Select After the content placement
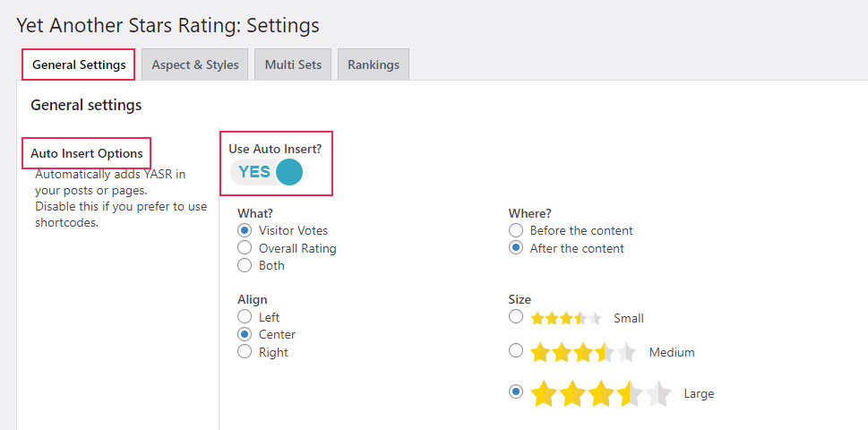Screen dimensions: 868x430 coord(515,248)
